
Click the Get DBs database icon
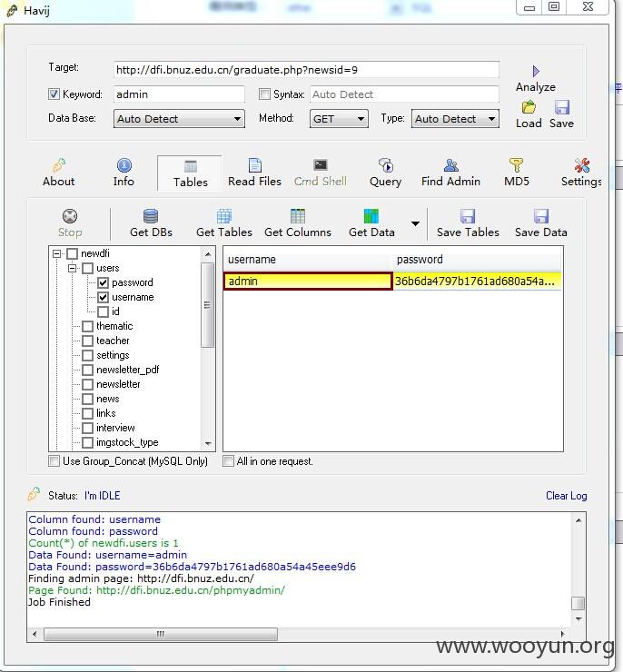click(151, 216)
